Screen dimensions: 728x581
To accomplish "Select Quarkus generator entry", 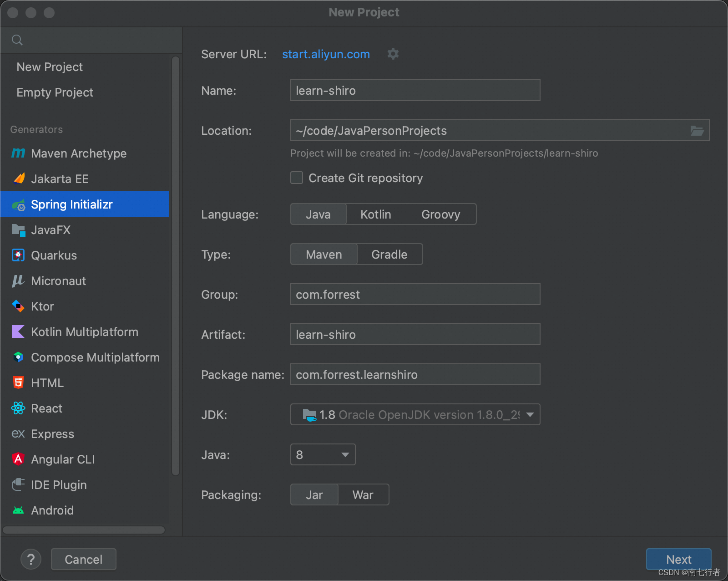I will tap(85, 255).
